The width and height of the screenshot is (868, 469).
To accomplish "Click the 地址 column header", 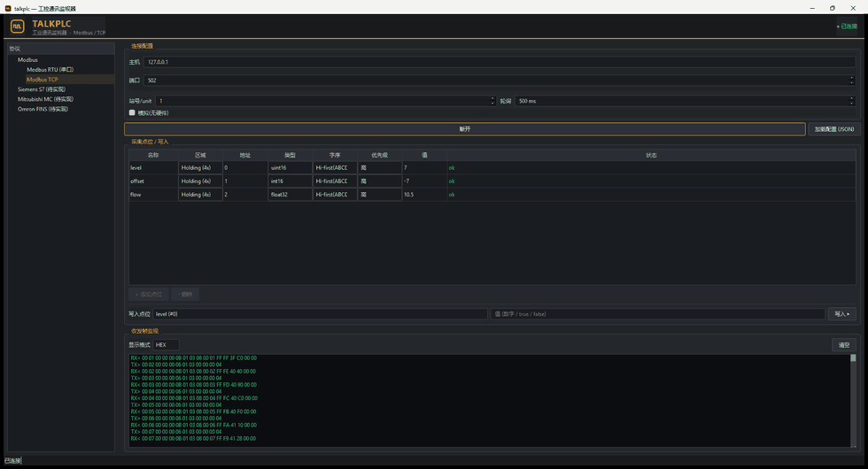I will [245, 156].
